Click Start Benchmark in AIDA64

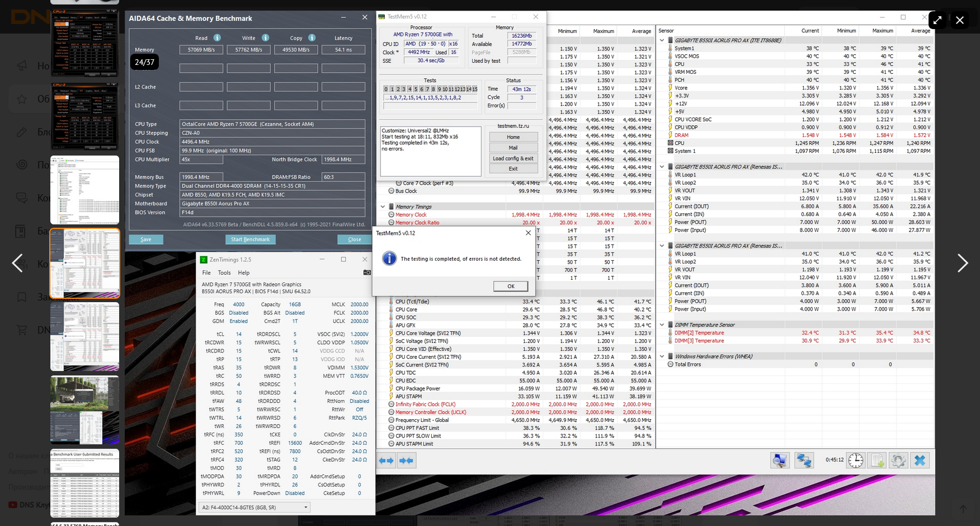(250, 239)
